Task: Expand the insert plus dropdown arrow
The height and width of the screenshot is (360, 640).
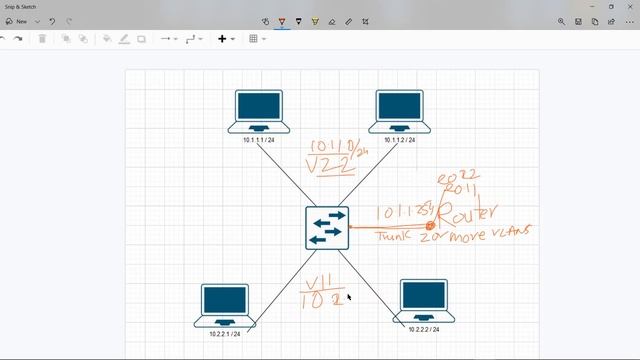Action: coord(233,39)
